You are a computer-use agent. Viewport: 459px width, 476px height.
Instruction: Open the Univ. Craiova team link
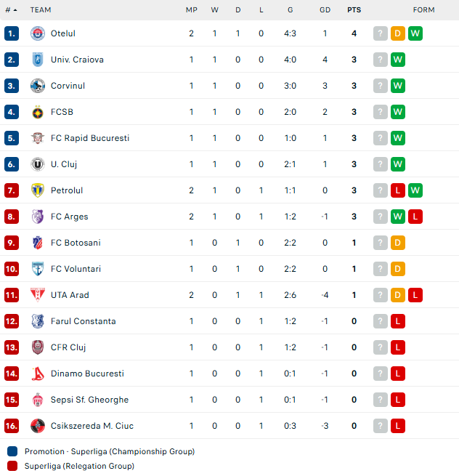(77, 60)
